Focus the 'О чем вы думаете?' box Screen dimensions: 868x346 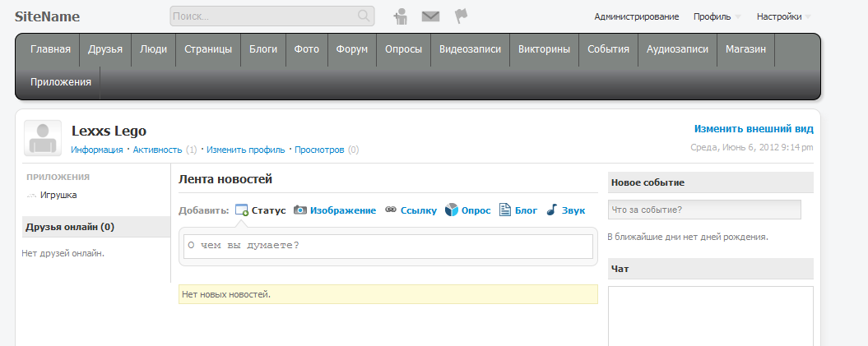[388, 247]
